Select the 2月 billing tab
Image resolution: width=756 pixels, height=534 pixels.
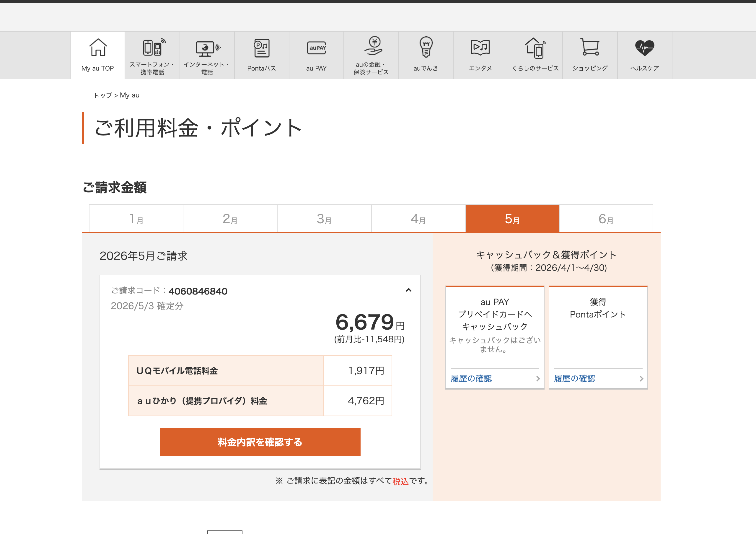pos(230,219)
